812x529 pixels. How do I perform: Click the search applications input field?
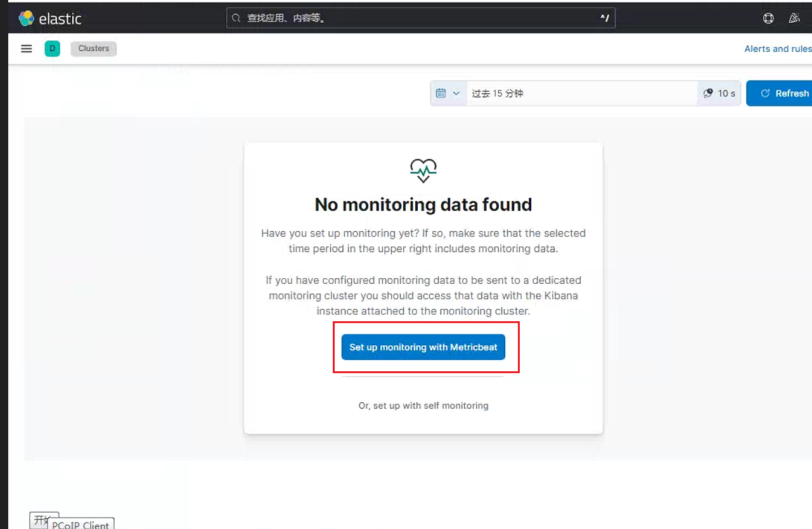click(421, 18)
